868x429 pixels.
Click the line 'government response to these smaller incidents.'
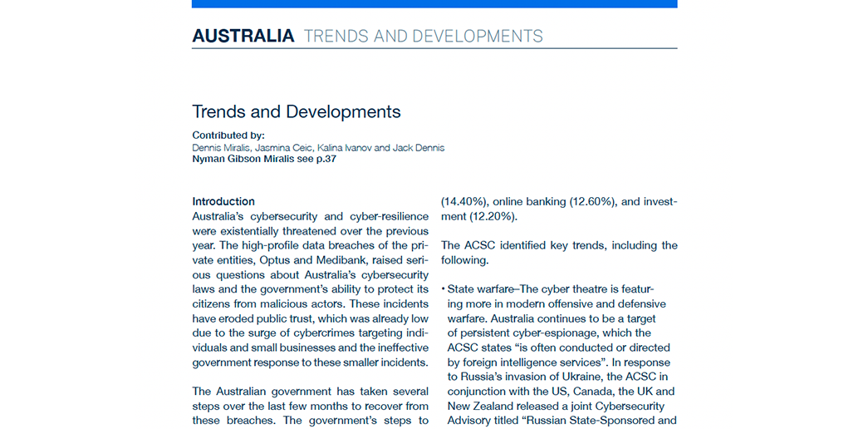tap(310, 363)
